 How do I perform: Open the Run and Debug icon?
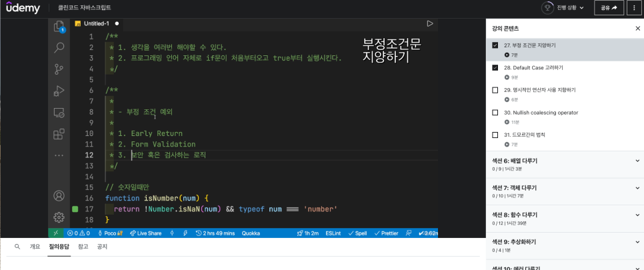(x=59, y=91)
